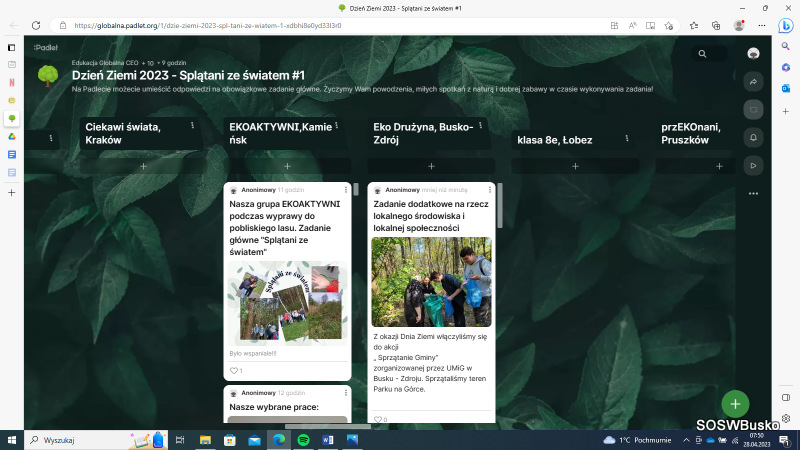Open Word from the Windows taskbar

point(328,439)
